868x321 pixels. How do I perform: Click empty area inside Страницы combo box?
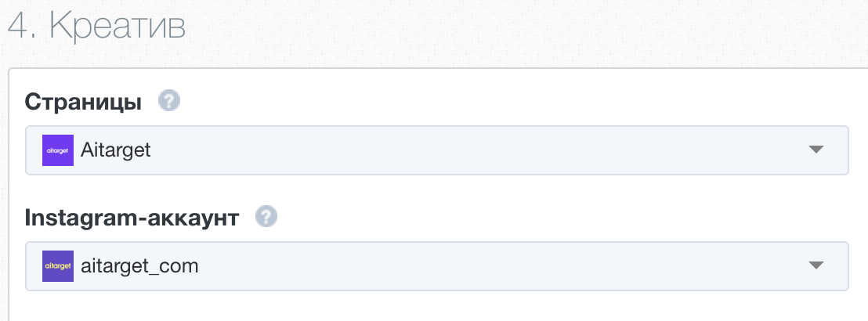point(471,150)
